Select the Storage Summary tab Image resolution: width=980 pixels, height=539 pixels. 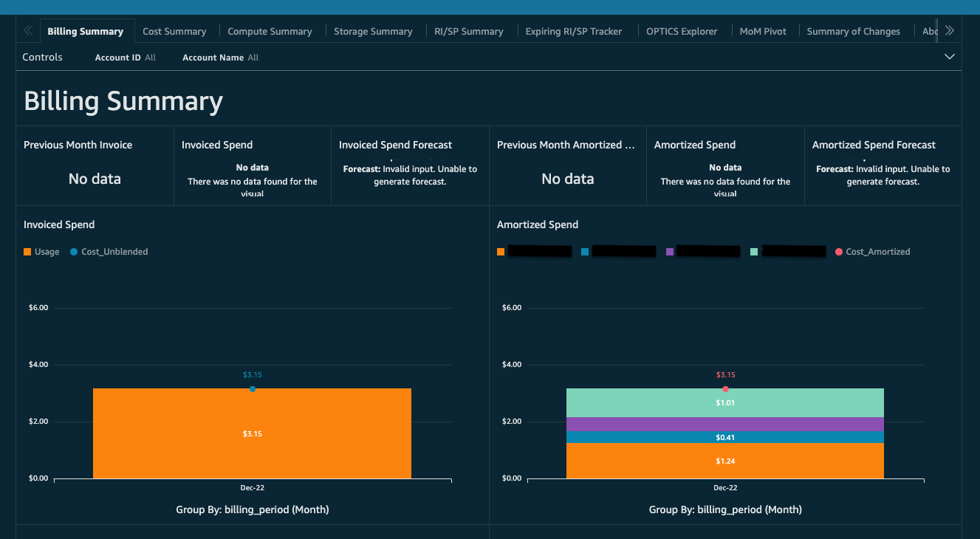(x=373, y=31)
